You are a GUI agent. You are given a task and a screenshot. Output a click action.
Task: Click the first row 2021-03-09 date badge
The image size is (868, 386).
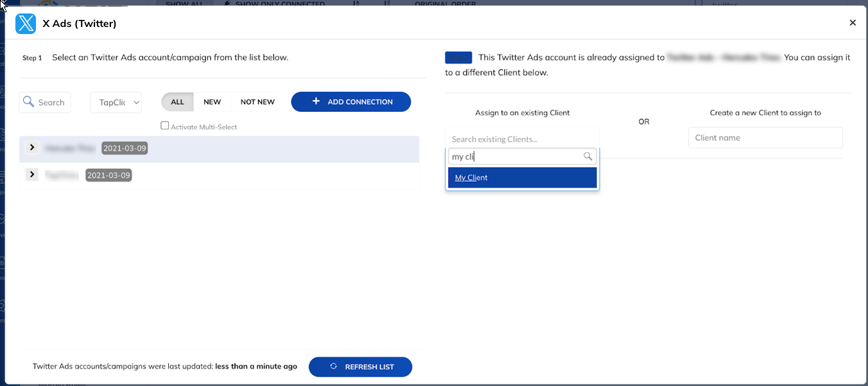125,148
